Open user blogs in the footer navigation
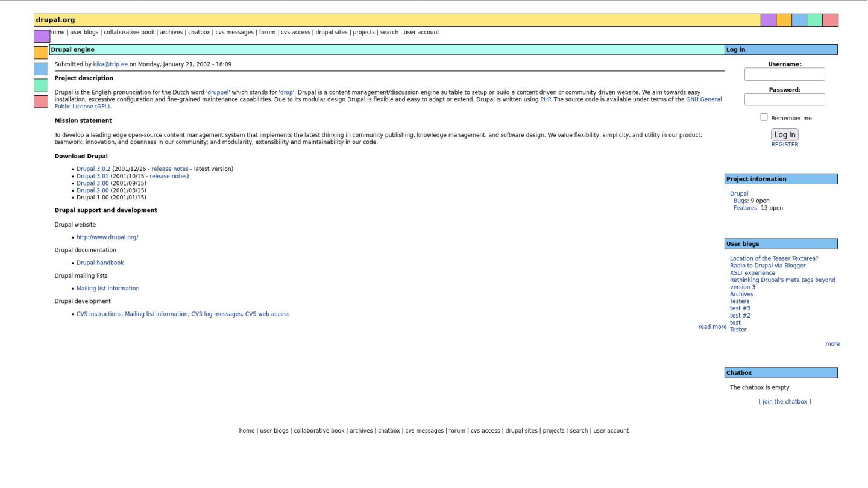This screenshot has height=488, width=868. coord(274,431)
